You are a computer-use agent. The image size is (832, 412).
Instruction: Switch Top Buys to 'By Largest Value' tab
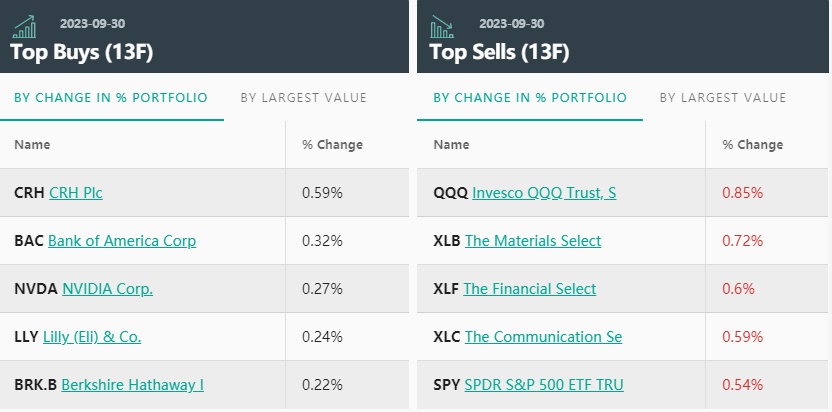point(303,98)
